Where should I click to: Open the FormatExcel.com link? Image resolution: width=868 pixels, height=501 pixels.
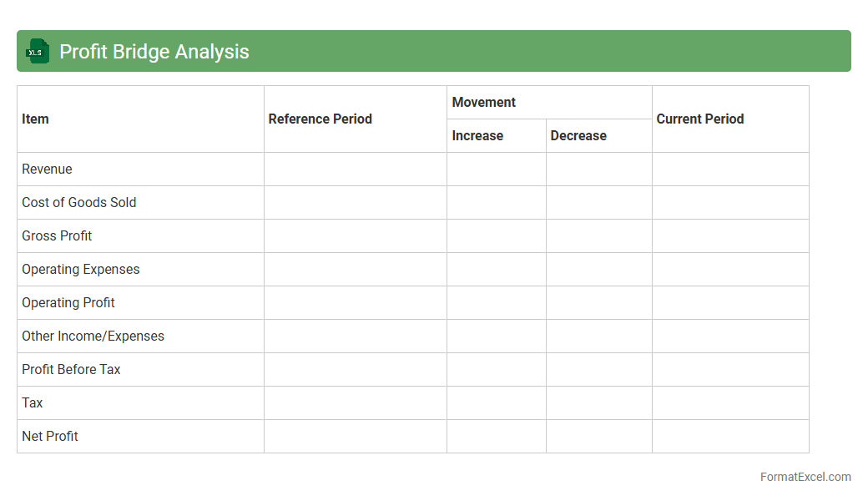point(805,477)
